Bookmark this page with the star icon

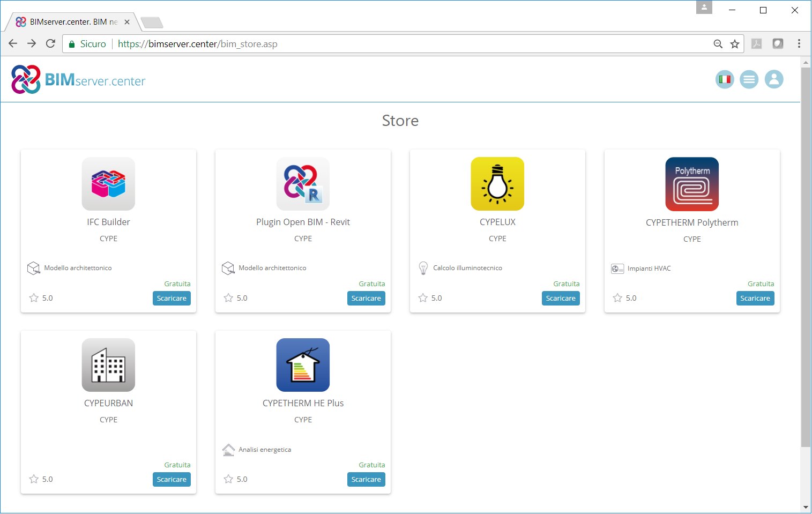tap(735, 44)
